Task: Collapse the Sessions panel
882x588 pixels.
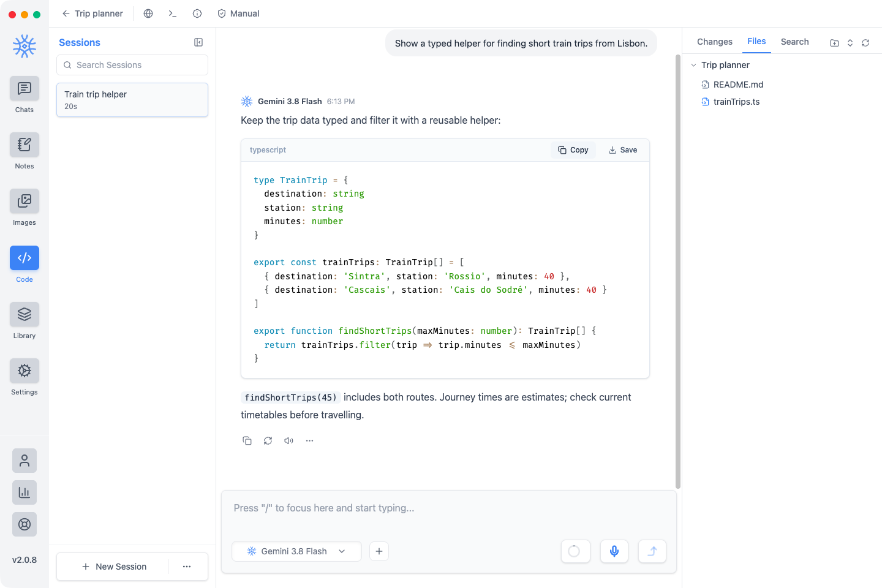Action: coord(198,42)
